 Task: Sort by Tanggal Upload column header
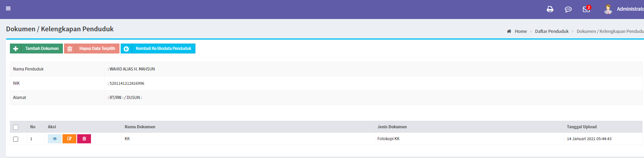coord(581,127)
